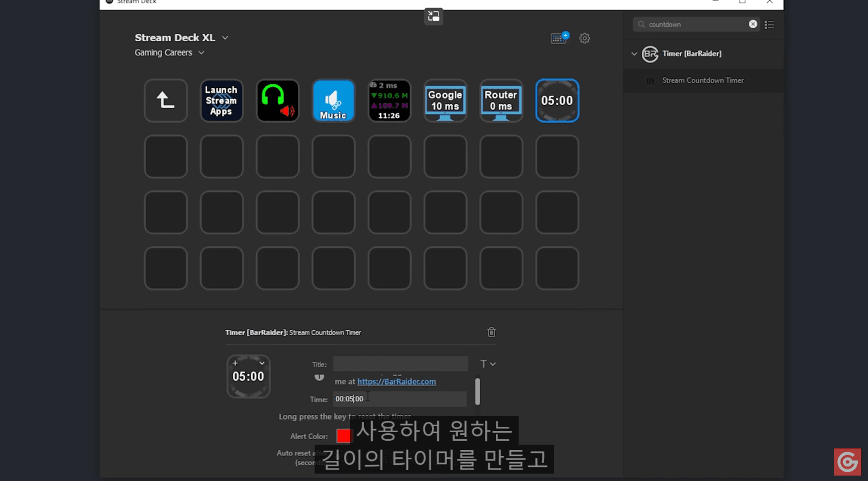This screenshot has height=481, width=868.
Task: Delete the timer action with trash icon
Action: click(x=492, y=332)
